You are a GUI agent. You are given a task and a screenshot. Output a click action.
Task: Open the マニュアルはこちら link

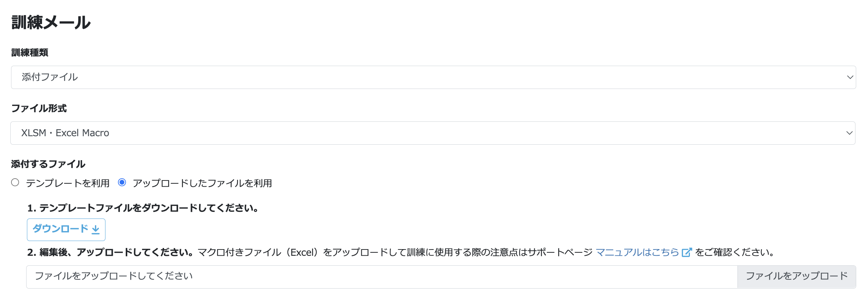[638, 252]
